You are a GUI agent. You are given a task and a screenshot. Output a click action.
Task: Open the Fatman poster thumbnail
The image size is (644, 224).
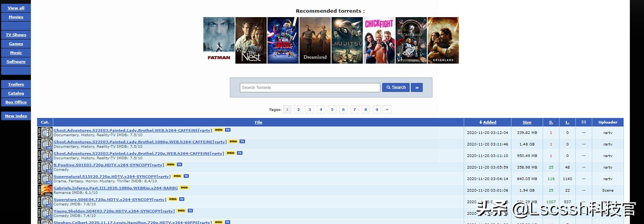(x=219, y=40)
